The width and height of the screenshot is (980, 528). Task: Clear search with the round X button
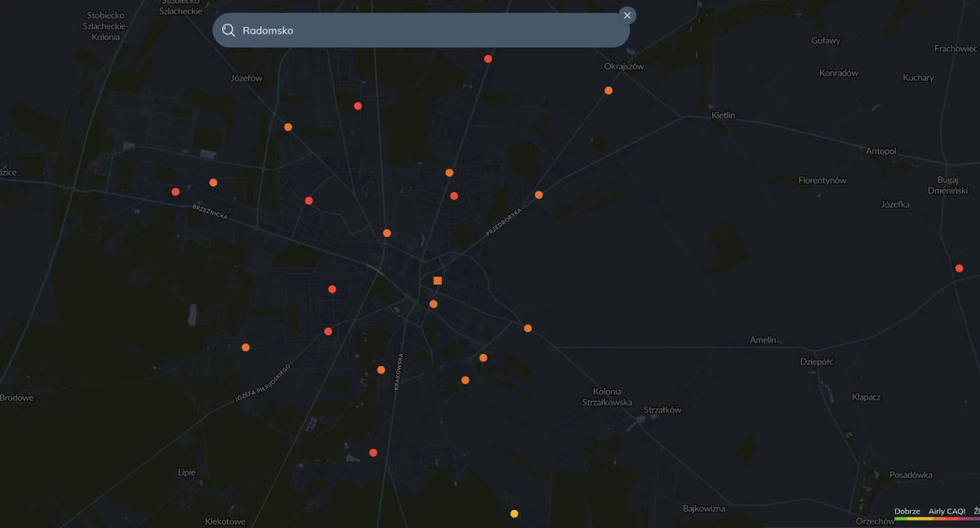point(627,16)
